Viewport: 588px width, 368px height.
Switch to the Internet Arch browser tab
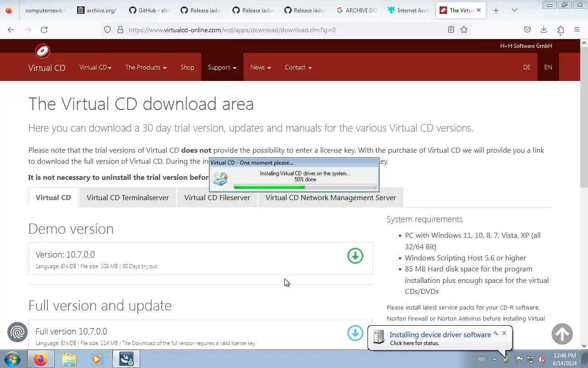coord(409,10)
